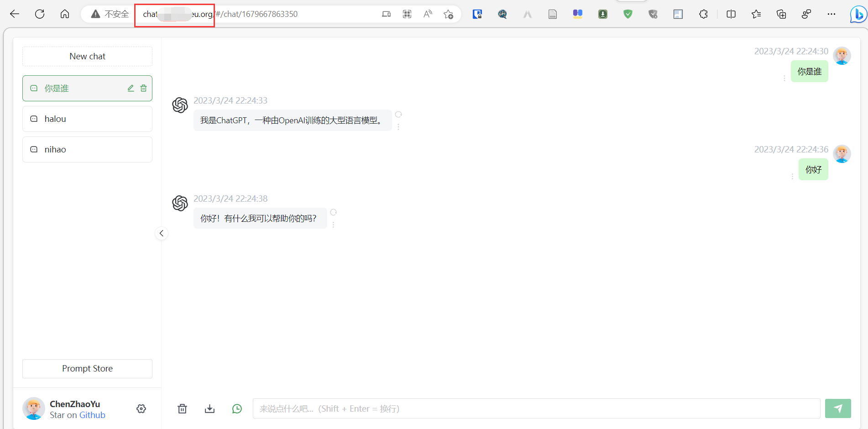Open the nihao conversation

tap(87, 150)
